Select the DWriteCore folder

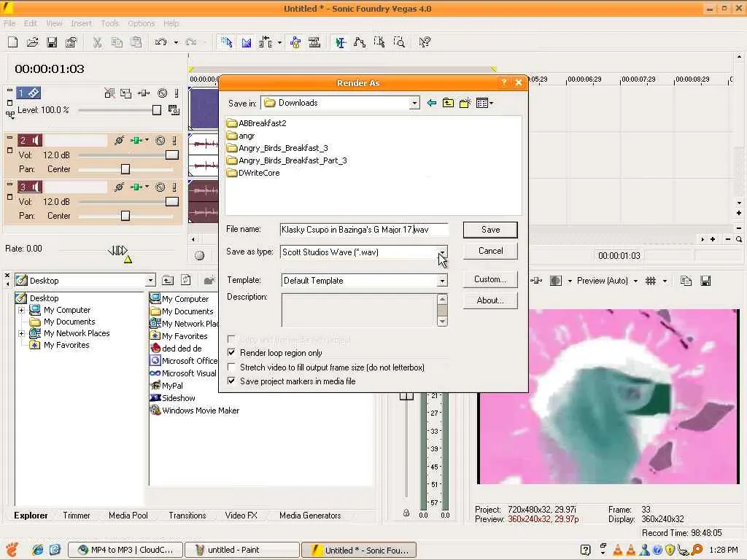pyautogui.click(x=253, y=173)
